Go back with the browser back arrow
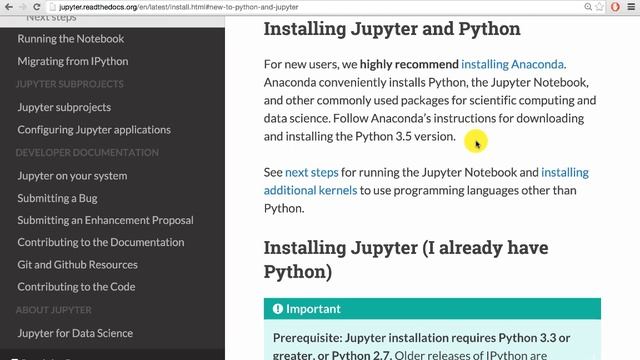Image resolution: width=640 pixels, height=360 pixels. pyautogui.click(x=9, y=7)
